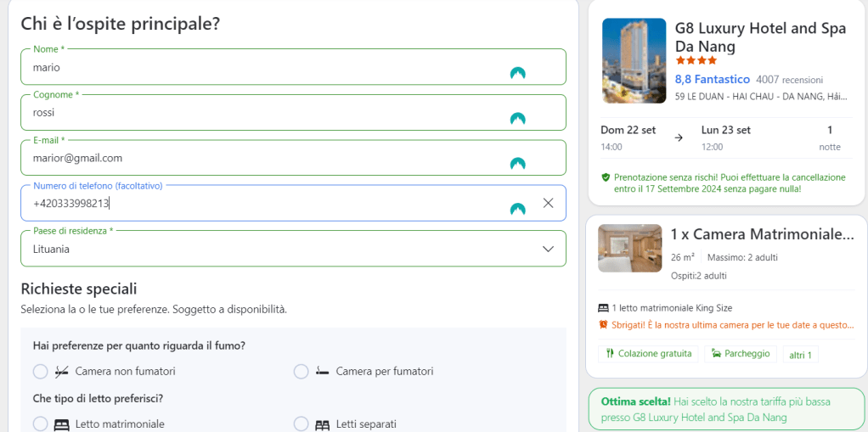868x432 pixels.
Task: Click the password manager icon in E-mail field
Action: click(x=517, y=163)
